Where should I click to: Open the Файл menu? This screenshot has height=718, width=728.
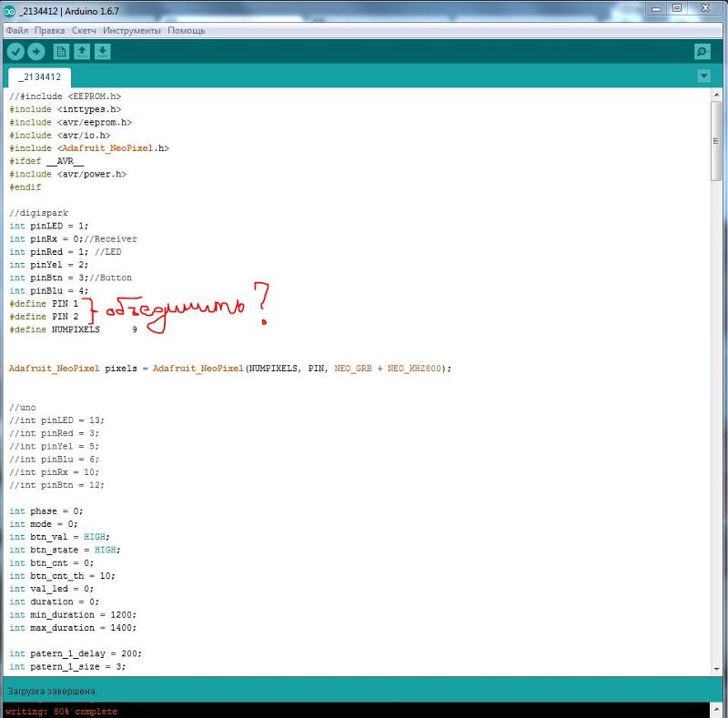pos(17,30)
